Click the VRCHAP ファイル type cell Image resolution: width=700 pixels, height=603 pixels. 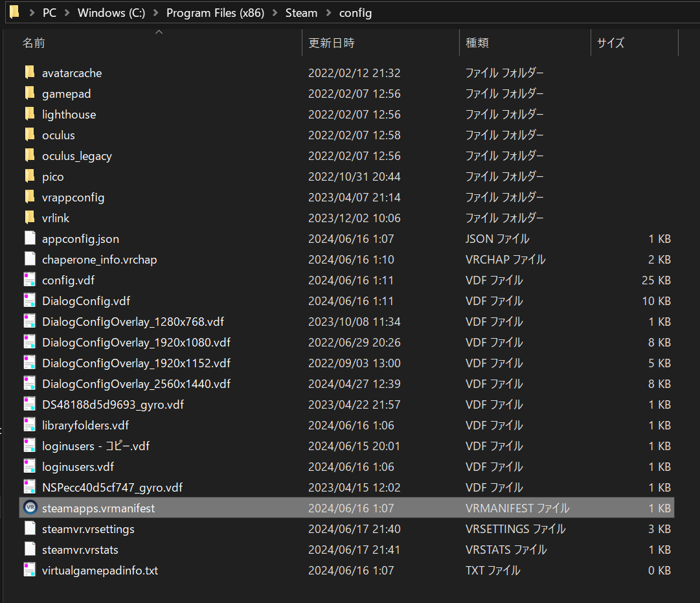[x=505, y=260]
